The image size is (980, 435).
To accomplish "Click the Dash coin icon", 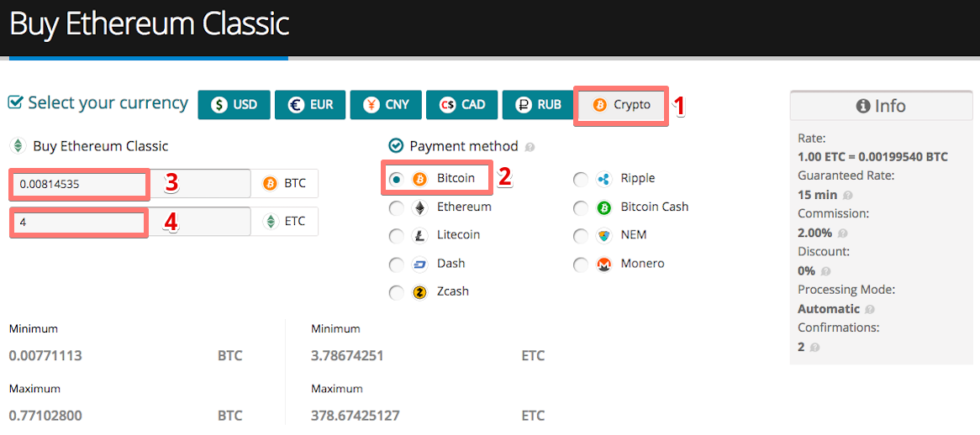I will tap(419, 265).
